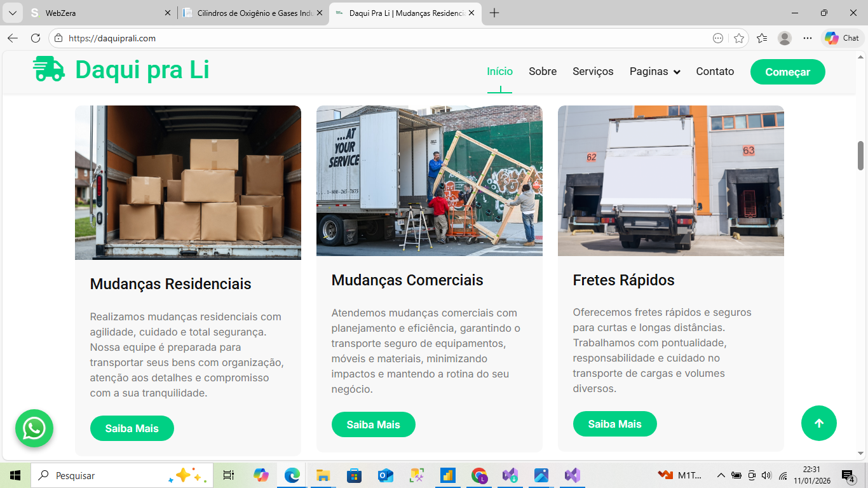Image resolution: width=868 pixels, height=488 pixels.
Task: Click the Começar button
Action: tap(787, 72)
